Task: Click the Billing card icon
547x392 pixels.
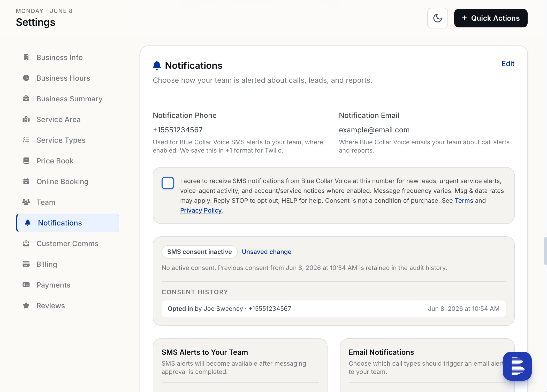Action: pos(26,264)
